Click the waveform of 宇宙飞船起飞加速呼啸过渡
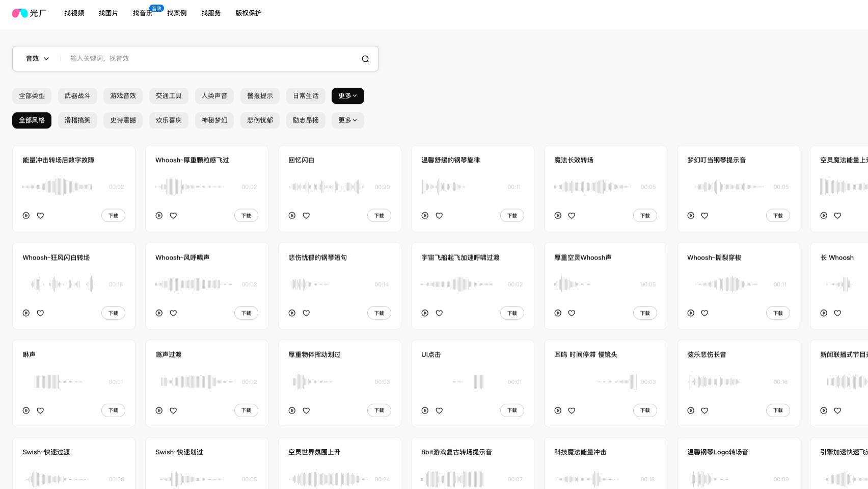Viewport: 868px width, 489px height. tap(458, 284)
